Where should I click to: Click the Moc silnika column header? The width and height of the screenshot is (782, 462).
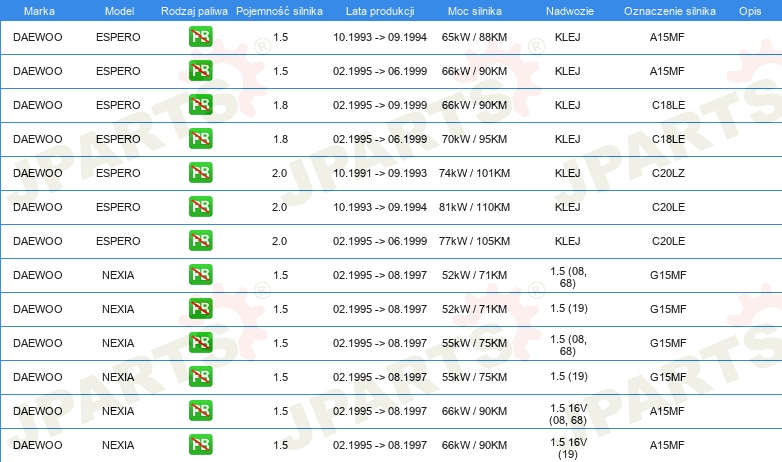click(x=474, y=11)
